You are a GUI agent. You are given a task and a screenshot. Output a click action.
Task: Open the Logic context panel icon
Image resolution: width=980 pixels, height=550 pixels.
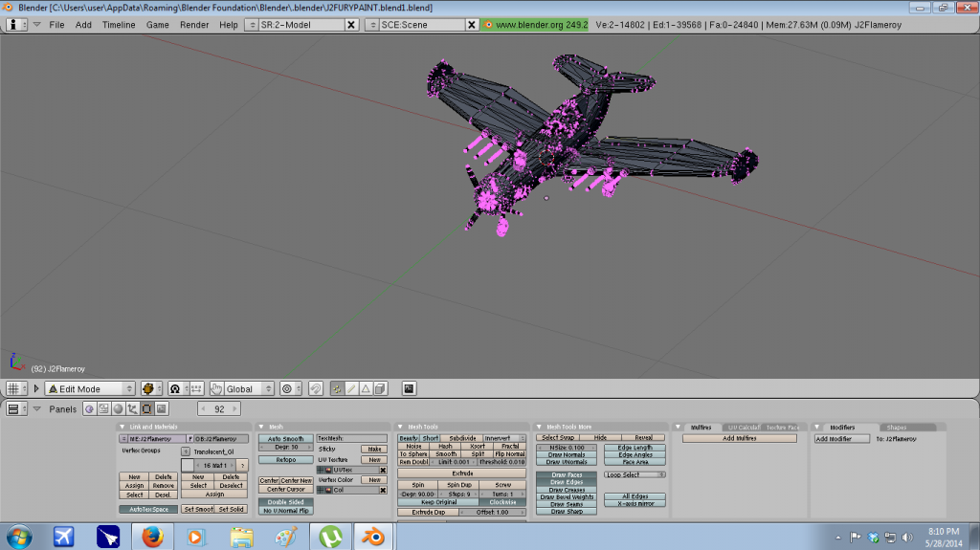pos(89,408)
